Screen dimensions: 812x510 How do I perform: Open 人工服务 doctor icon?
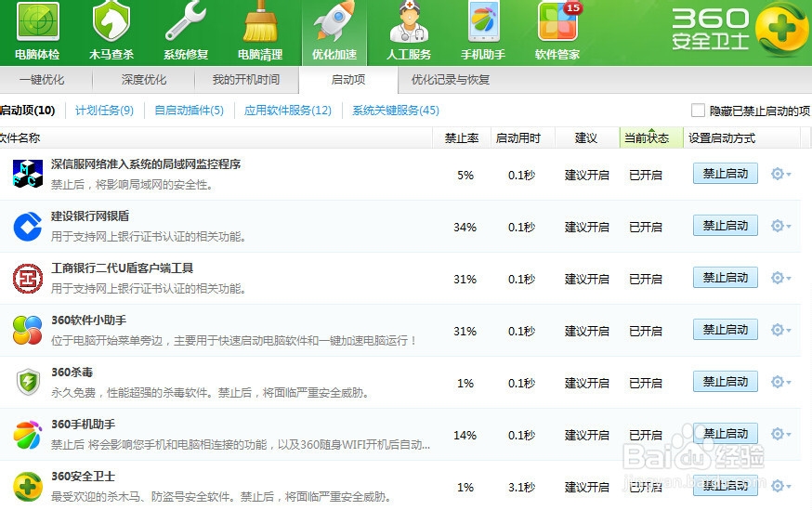point(409,21)
